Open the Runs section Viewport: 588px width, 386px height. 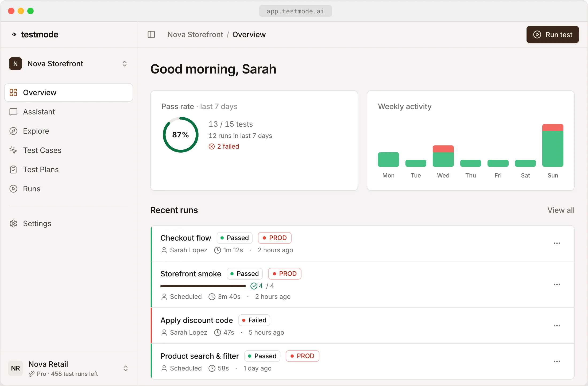point(69,189)
